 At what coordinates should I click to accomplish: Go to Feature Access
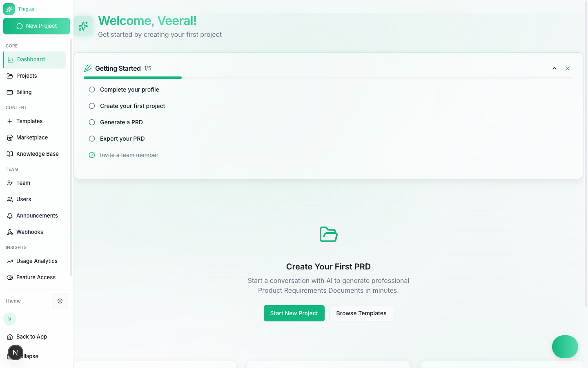(x=36, y=277)
